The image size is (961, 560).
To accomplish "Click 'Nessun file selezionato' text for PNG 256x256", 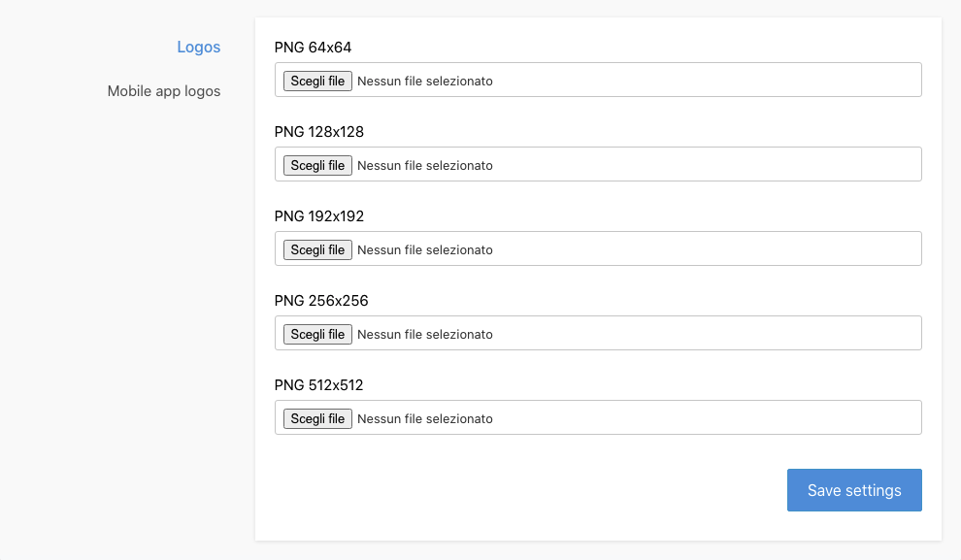I will (424, 334).
